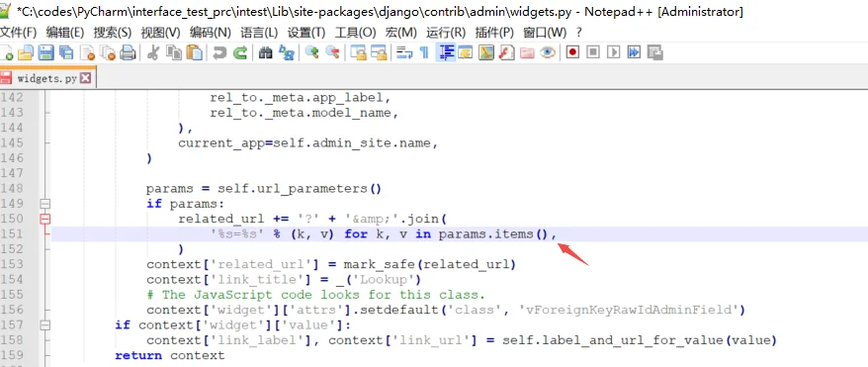Toggle word wrap toolbar button
The height and width of the screenshot is (367, 868).
tap(404, 52)
